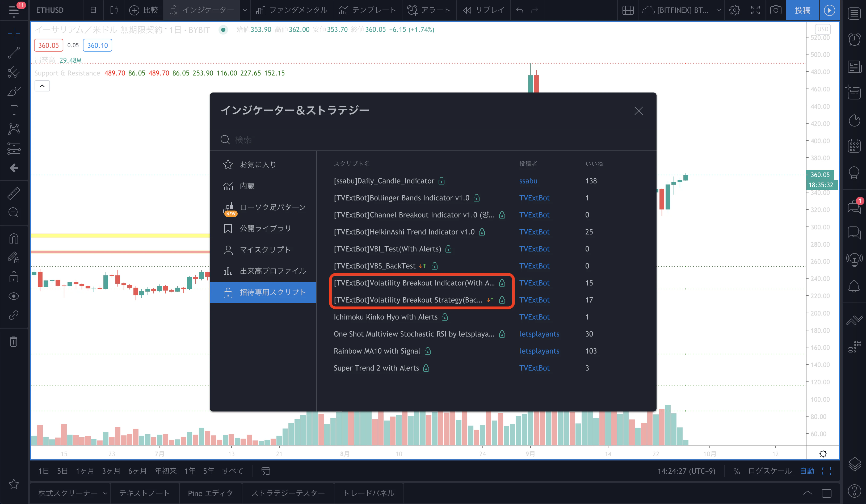Viewport: 866px width, 504px height.
Task: Open ssabu author profile link
Action: pyautogui.click(x=528, y=181)
